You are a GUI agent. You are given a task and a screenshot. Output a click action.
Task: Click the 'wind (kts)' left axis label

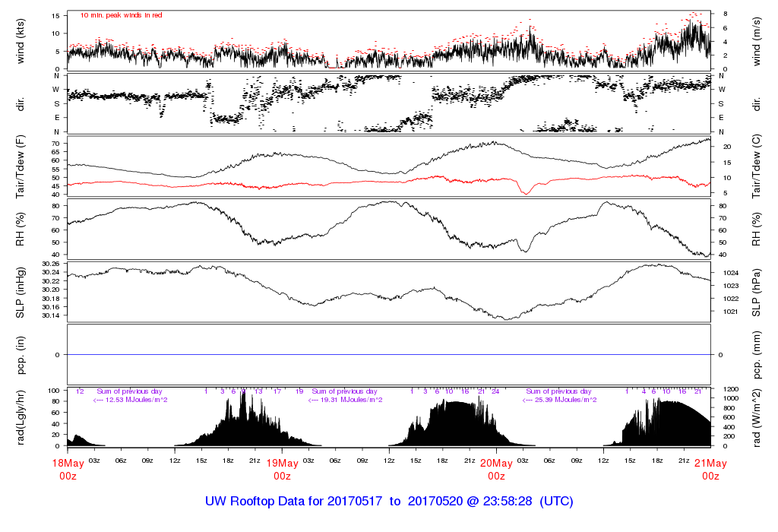coord(21,40)
